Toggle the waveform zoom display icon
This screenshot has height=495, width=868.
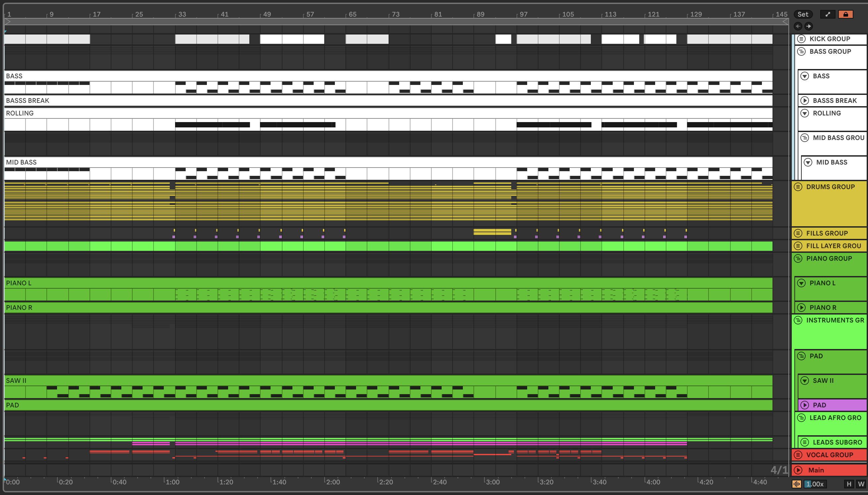tap(796, 484)
